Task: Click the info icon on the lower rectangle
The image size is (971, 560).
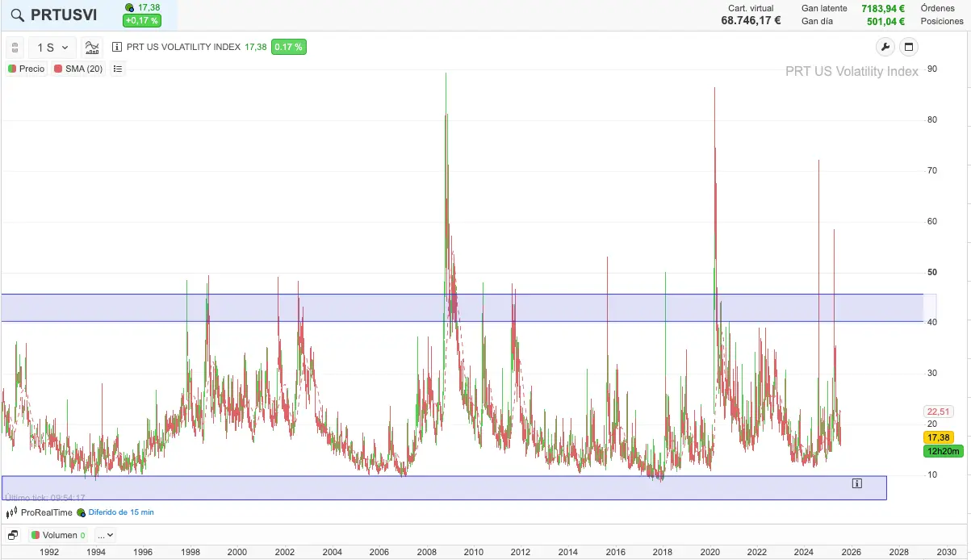Action: pyautogui.click(x=856, y=483)
